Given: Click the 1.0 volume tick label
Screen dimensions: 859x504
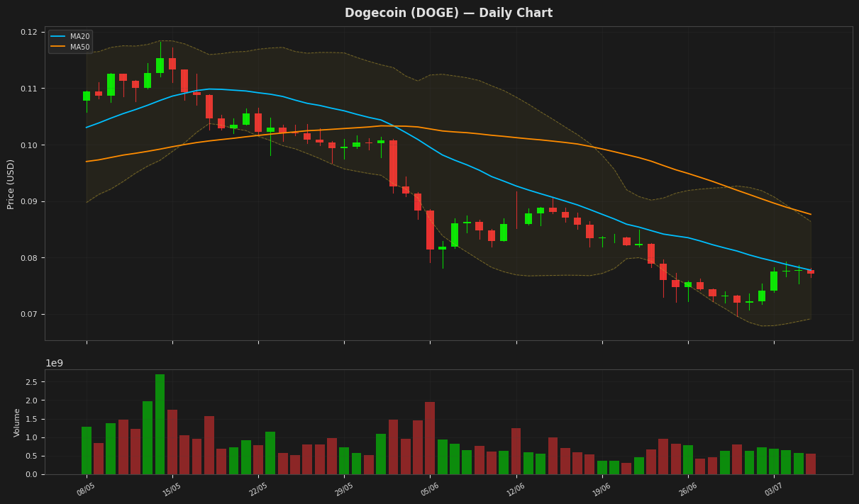Looking at the screenshot, I should coord(32,438).
